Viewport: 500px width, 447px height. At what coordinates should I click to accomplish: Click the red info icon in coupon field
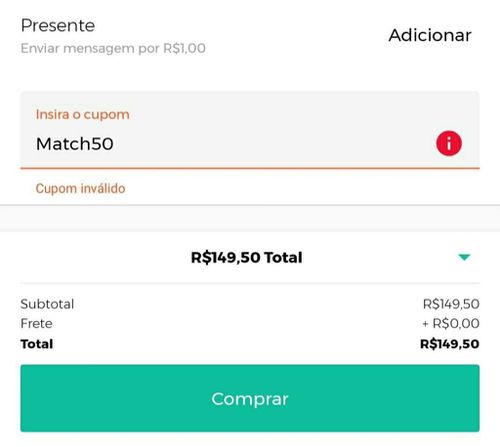449,143
